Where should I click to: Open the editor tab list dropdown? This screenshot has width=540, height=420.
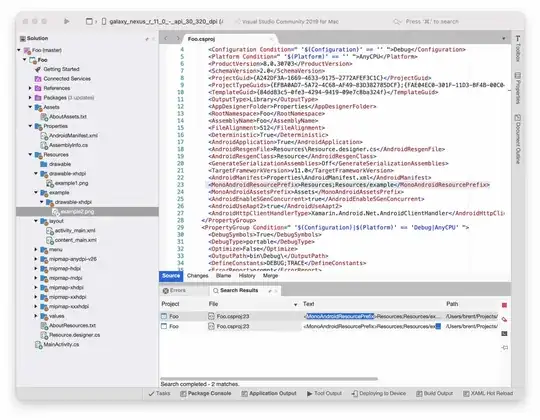[x=503, y=39]
